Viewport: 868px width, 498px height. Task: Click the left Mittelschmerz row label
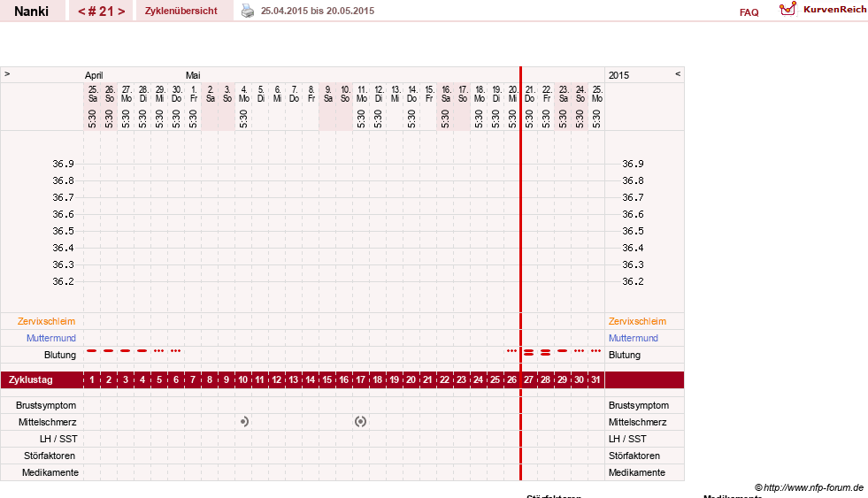point(47,422)
